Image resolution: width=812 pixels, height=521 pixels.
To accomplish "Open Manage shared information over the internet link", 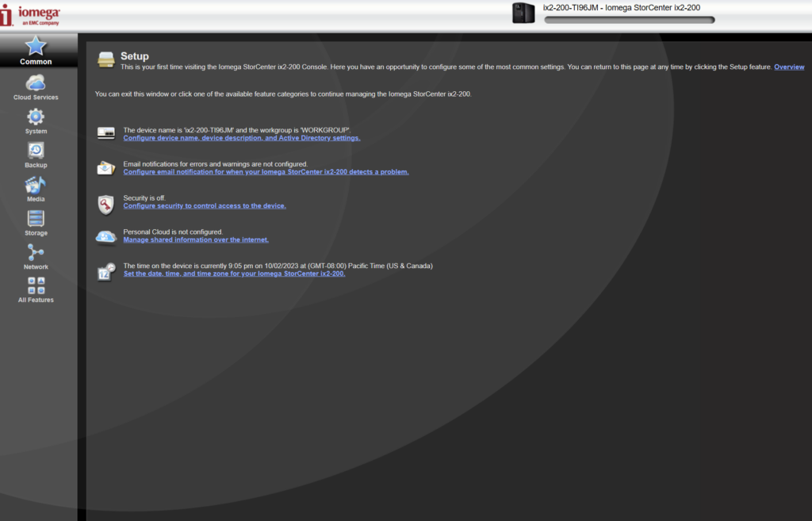I will (x=196, y=239).
